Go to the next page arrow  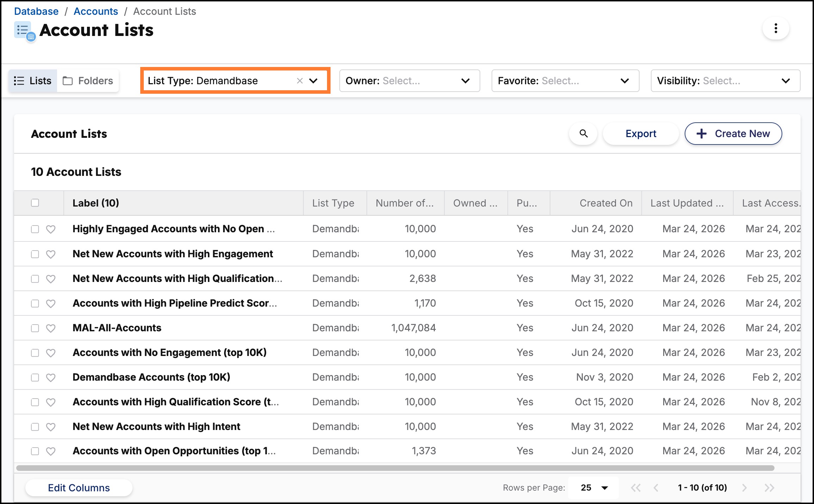point(744,488)
